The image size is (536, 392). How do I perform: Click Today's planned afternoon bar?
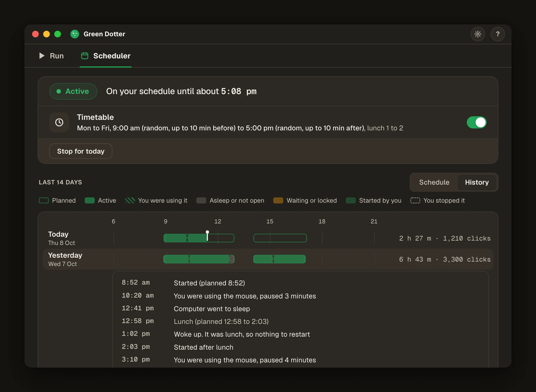280,238
